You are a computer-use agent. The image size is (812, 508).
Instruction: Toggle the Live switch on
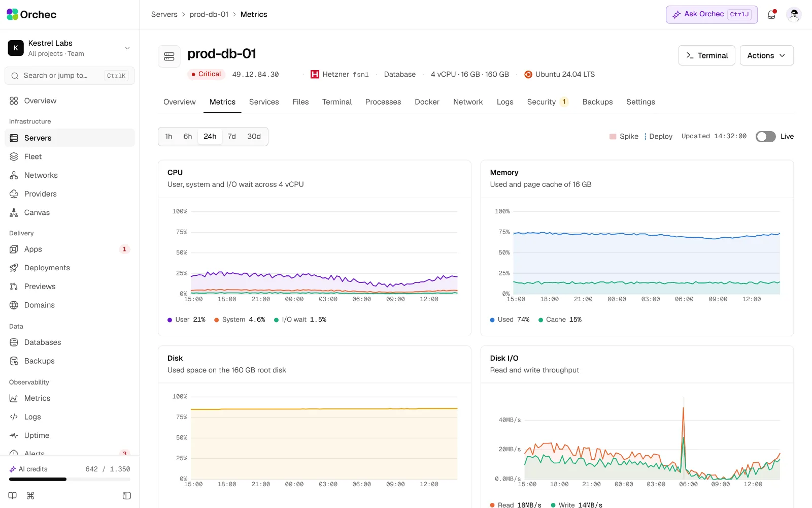tap(765, 137)
